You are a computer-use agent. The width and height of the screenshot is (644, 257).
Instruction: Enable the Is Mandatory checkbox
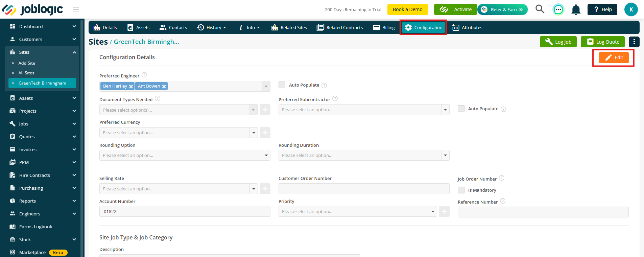461,190
